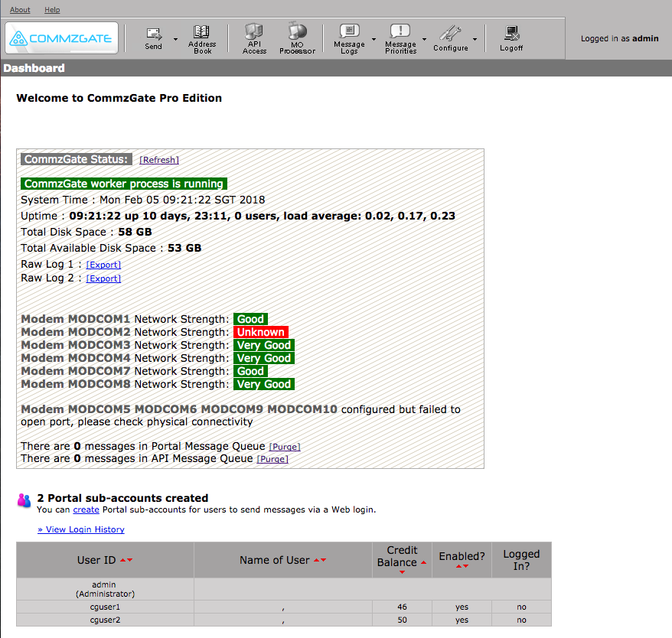Purge the API Message Queue

pyautogui.click(x=272, y=459)
